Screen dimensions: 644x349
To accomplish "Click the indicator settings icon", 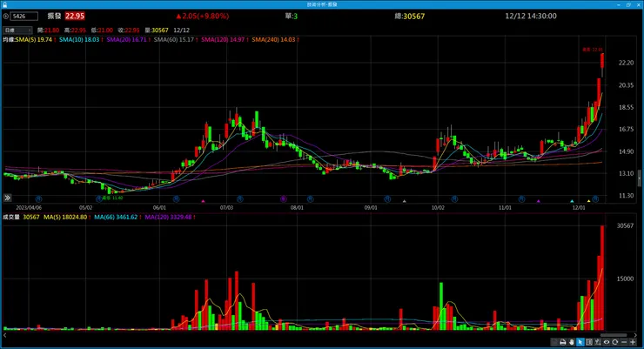I will [x=598, y=342].
